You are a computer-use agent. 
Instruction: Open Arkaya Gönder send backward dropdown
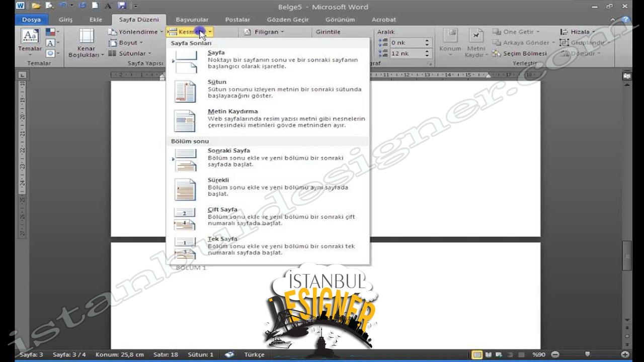pos(523,43)
